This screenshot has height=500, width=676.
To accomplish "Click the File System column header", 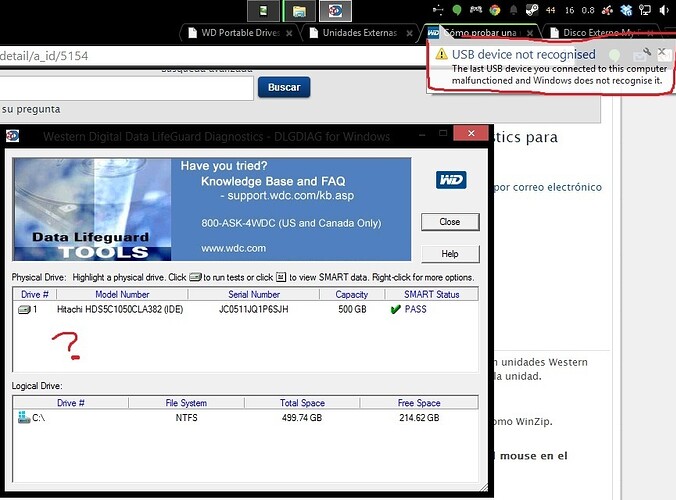I will tap(186, 403).
